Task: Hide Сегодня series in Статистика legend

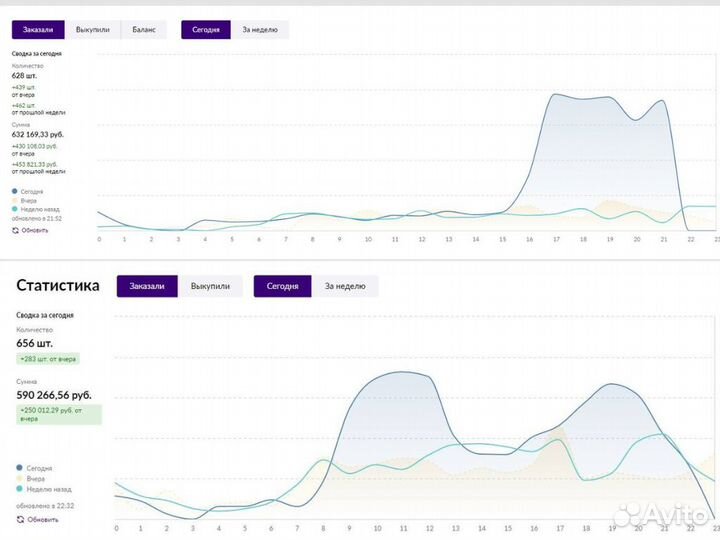Action: 20,468
